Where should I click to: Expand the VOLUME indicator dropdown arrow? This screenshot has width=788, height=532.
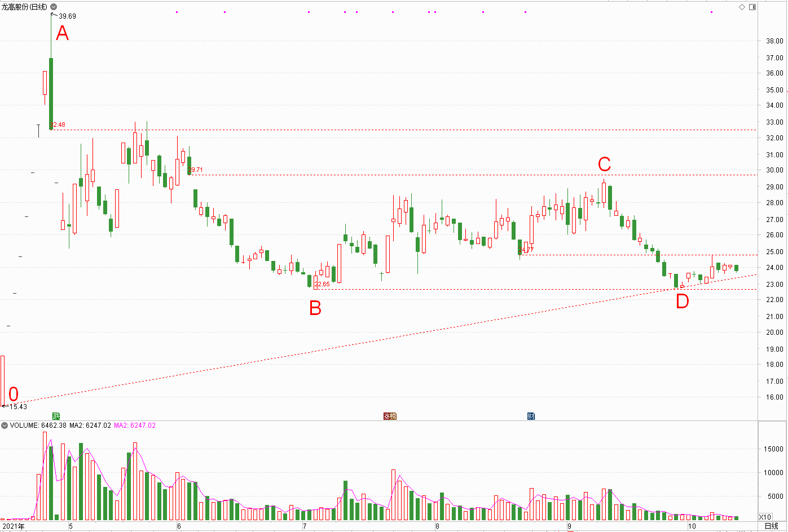(5, 425)
